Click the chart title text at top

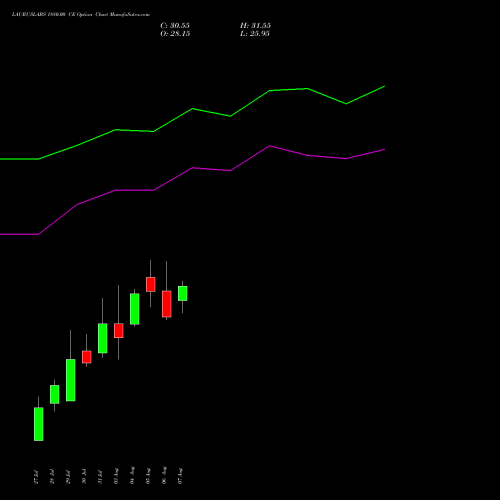81,14
